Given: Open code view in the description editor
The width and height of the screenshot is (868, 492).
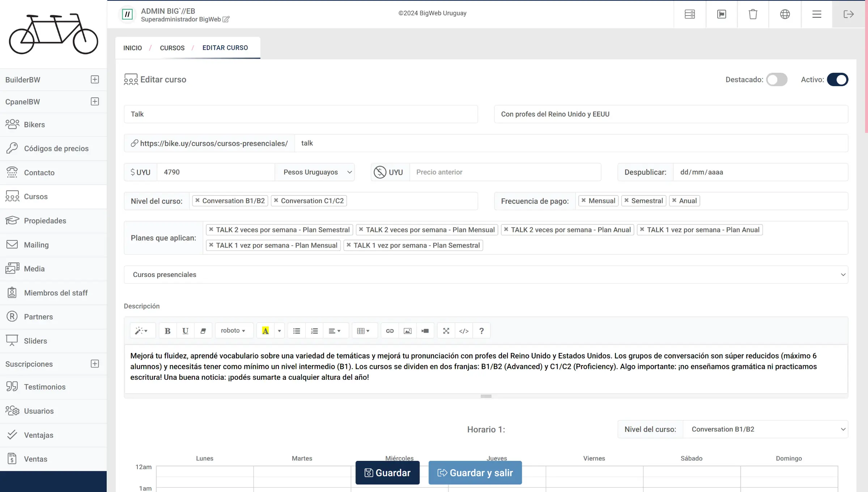Looking at the screenshot, I should coord(464,331).
